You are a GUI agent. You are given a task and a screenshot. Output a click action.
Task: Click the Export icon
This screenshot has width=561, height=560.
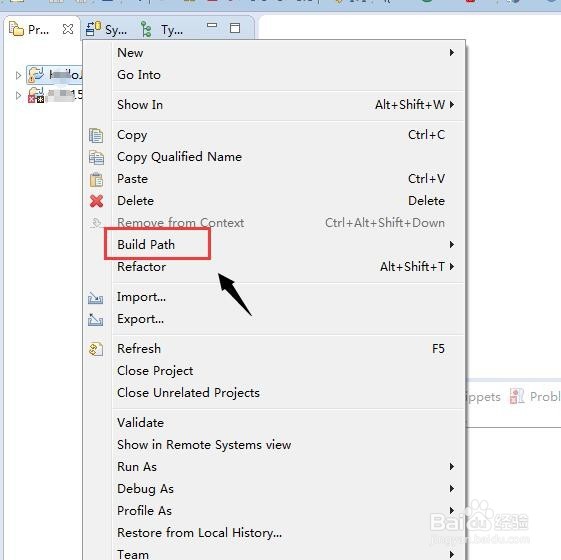pyautogui.click(x=96, y=320)
